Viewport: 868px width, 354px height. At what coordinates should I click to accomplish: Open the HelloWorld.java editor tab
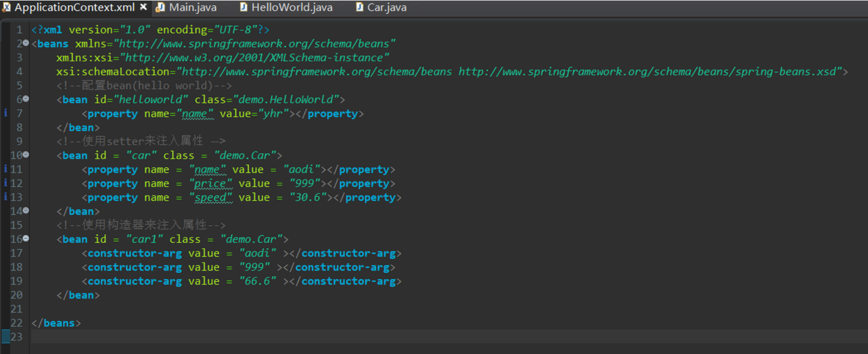tap(292, 7)
